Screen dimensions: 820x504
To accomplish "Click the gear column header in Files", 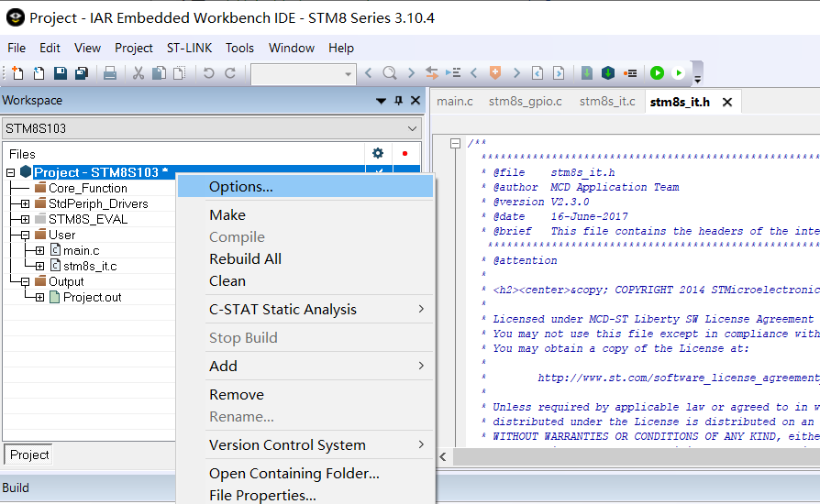I will click(x=378, y=154).
